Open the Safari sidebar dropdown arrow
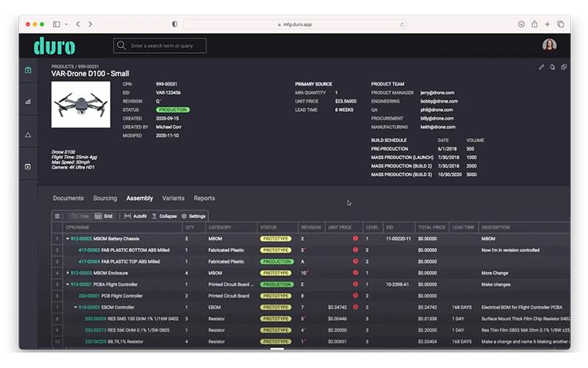 pos(66,24)
